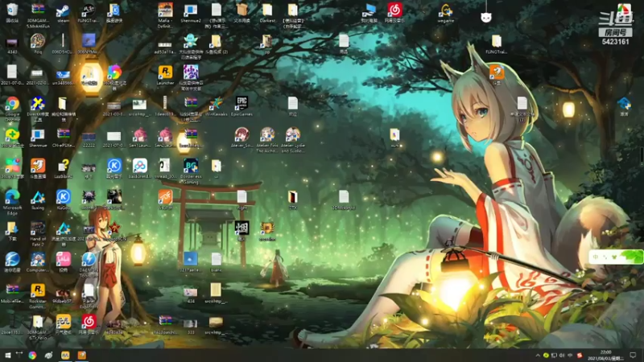This screenshot has height=362, width=644.
Task: Open the Poq desktop shortcut
Action: pos(38,43)
